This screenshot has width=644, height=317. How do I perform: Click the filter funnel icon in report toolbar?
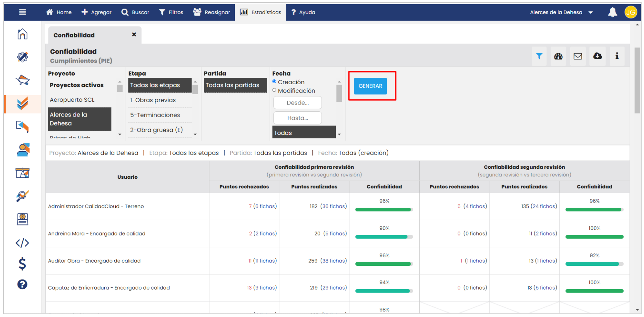pyautogui.click(x=539, y=56)
